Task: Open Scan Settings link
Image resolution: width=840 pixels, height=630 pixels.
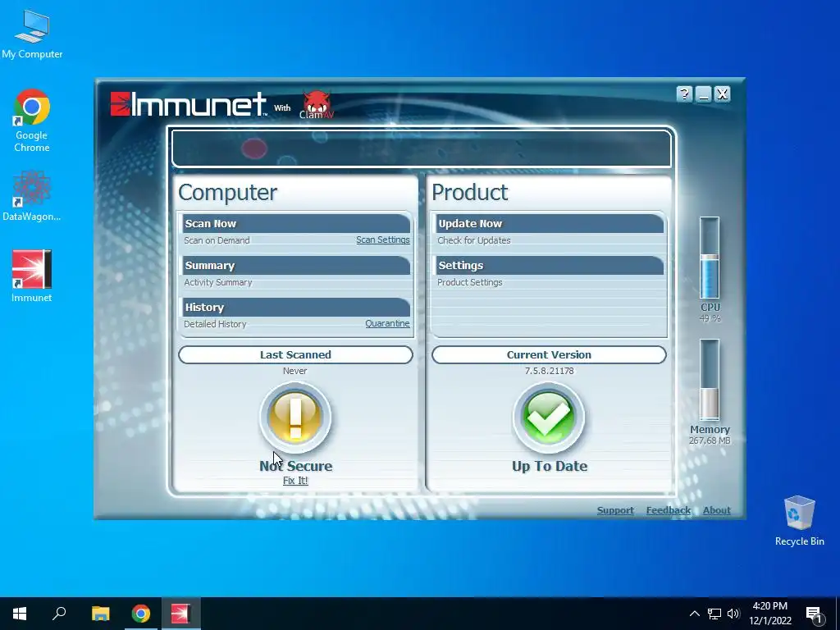Action: 382,240
